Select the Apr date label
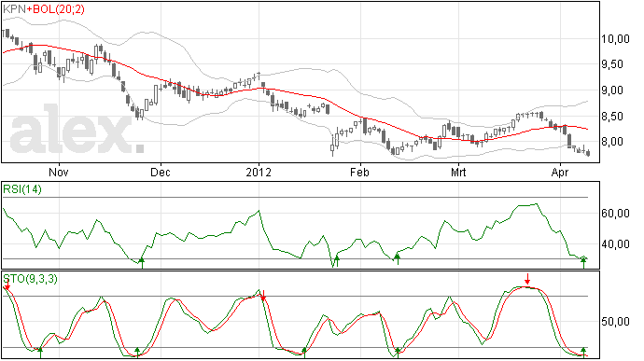 560,172
